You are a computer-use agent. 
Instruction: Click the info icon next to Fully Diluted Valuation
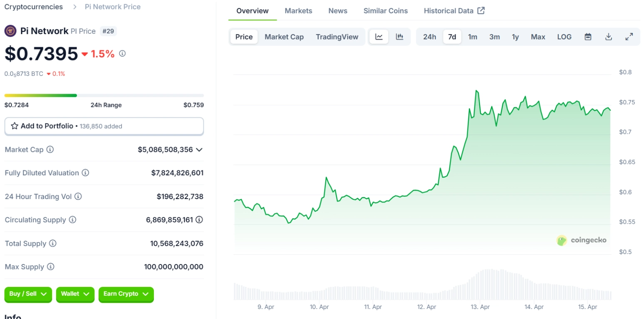pyautogui.click(x=85, y=172)
